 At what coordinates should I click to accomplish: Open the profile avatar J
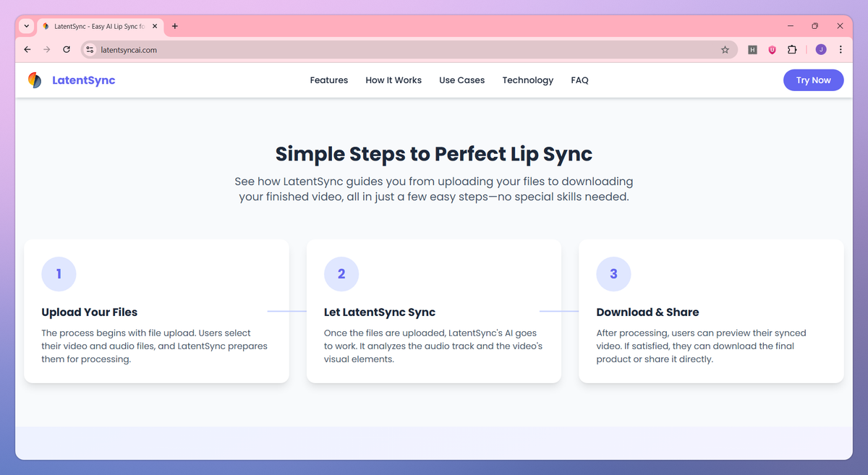click(x=820, y=50)
